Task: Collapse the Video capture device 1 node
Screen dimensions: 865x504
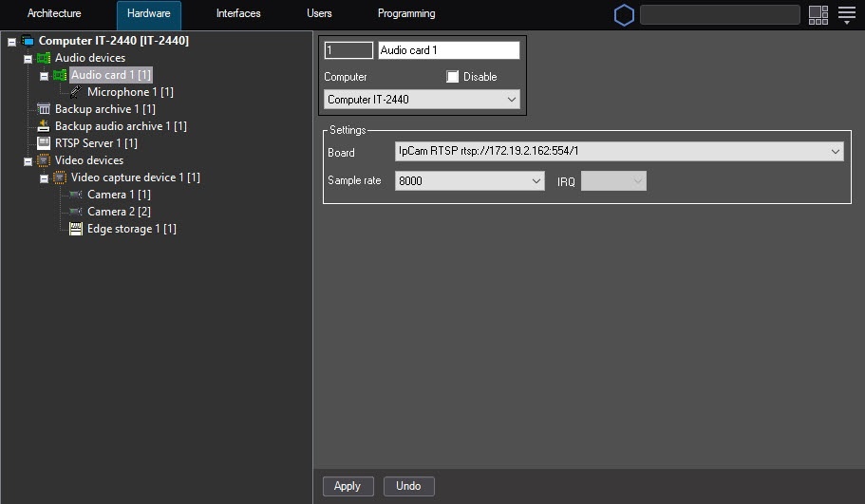Action: pyautogui.click(x=44, y=178)
